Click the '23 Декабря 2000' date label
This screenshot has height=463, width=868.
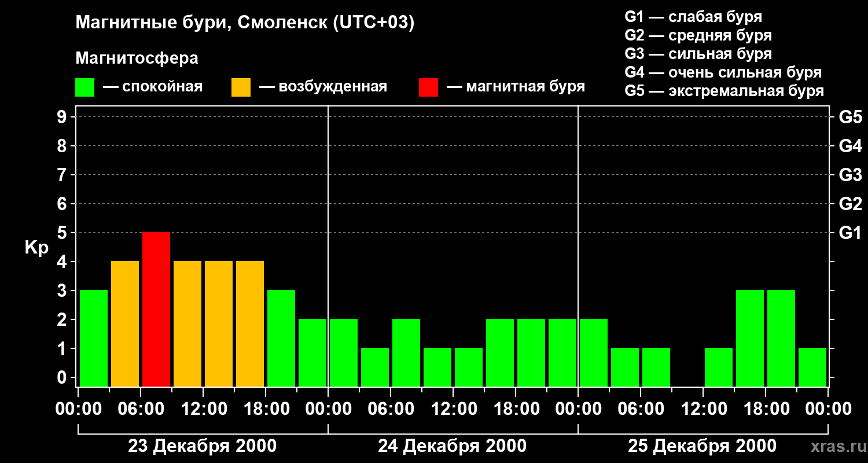[203, 446]
